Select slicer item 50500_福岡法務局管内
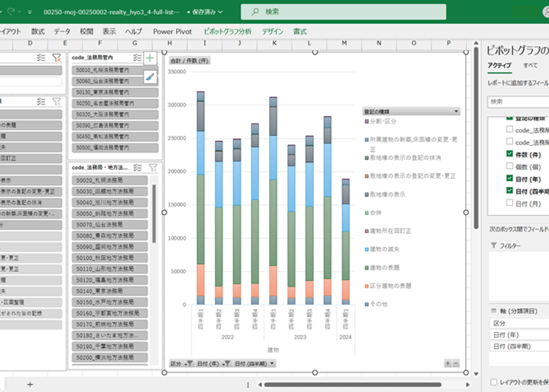This screenshot has height=392, width=549. click(115, 148)
